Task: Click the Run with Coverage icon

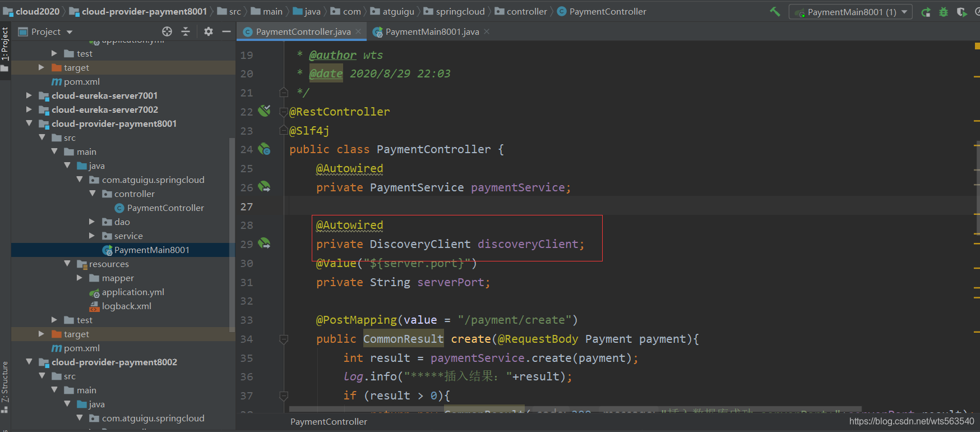Action: pos(961,12)
